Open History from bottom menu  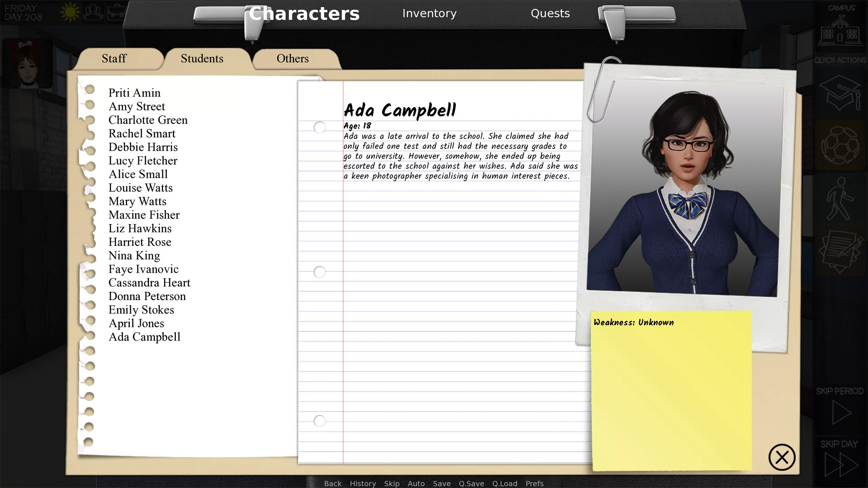pyautogui.click(x=363, y=483)
